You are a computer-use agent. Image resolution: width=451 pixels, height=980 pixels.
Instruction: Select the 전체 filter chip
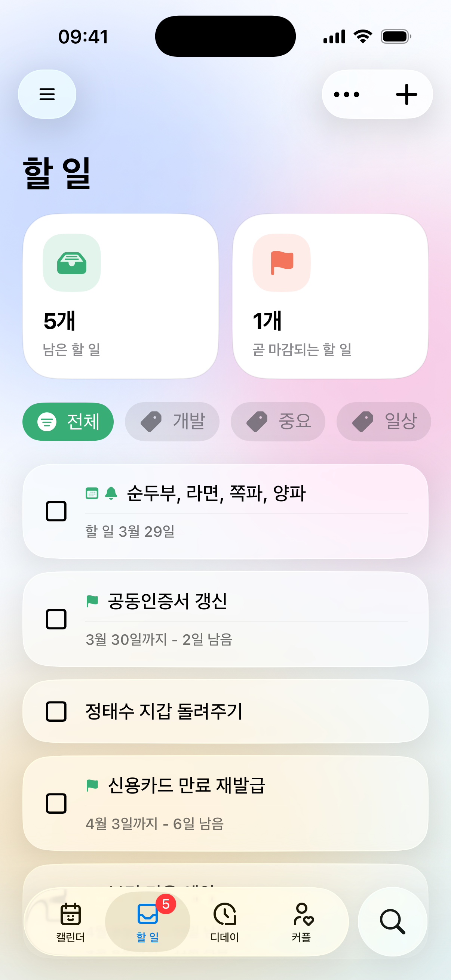68,422
